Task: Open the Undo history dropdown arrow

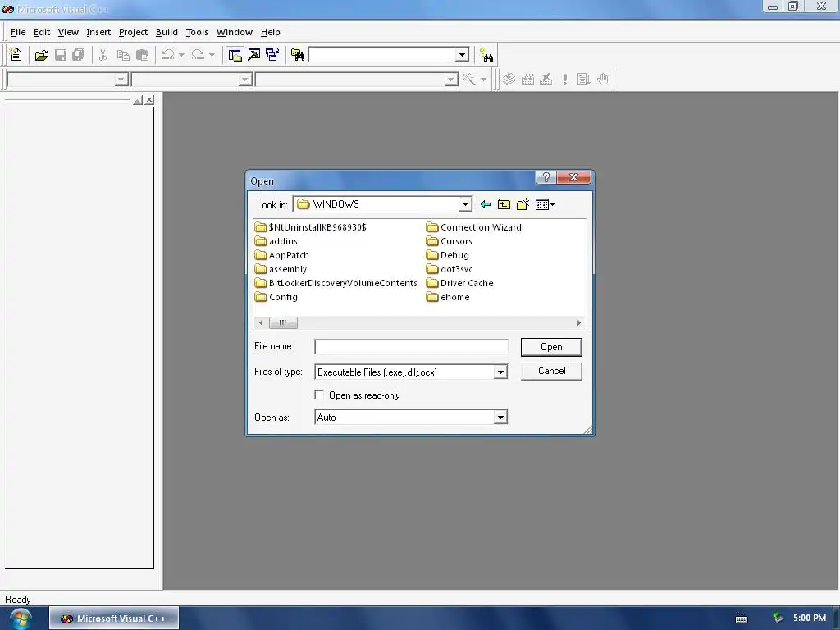Action: [x=181, y=55]
